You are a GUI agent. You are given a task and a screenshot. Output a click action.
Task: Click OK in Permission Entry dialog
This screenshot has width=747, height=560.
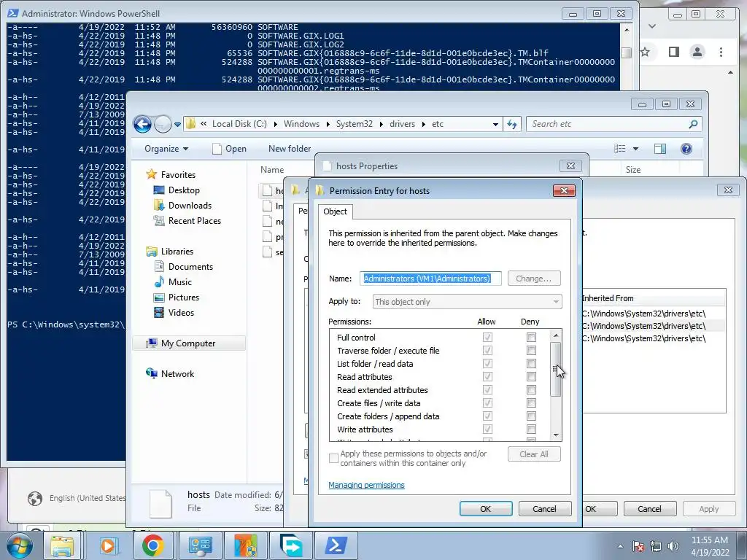coord(485,508)
